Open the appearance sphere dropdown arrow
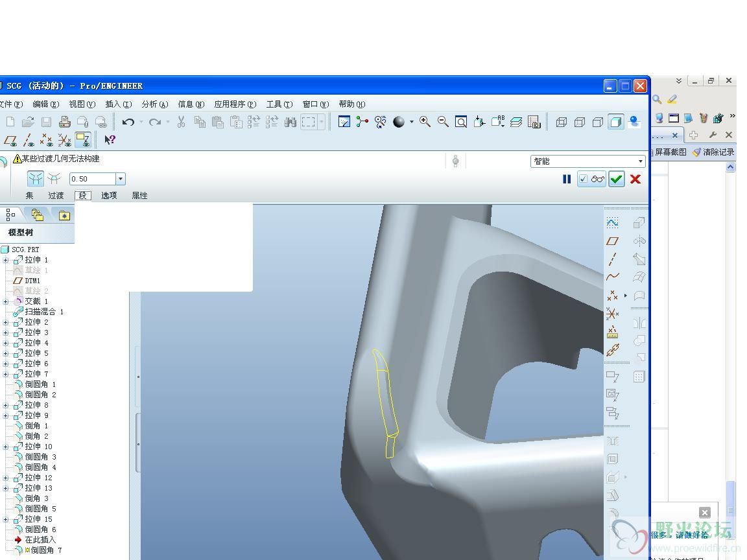This screenshot has width=747, height=560. coord(412,122)
